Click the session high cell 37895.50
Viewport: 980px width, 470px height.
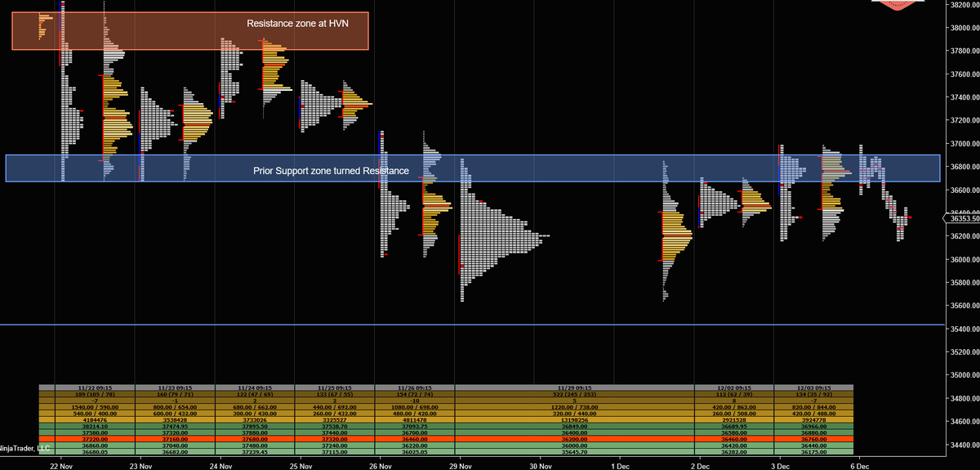pyautogui.click(x=253, y=426)
